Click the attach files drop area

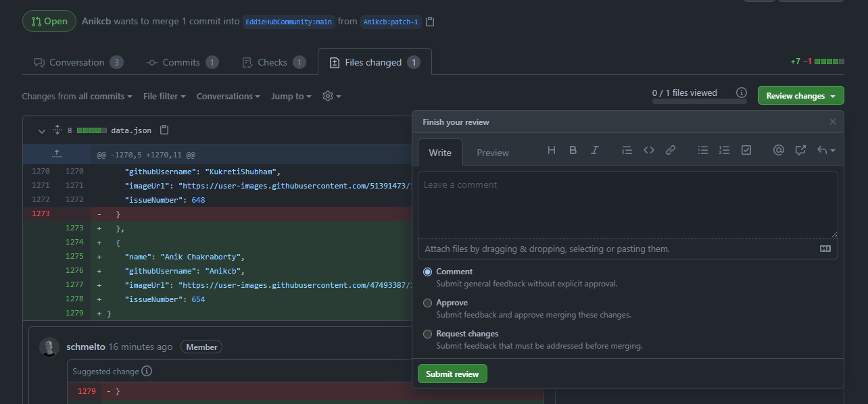(x=628, y=249)
